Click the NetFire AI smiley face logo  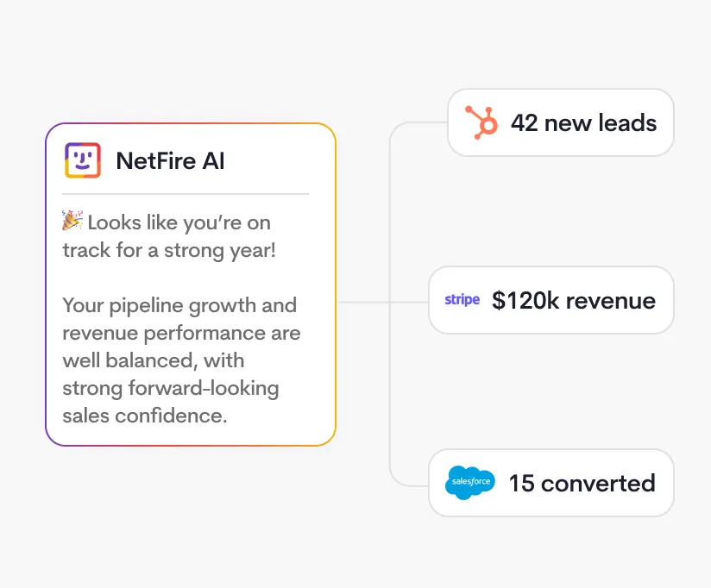(x=83, y=160)
